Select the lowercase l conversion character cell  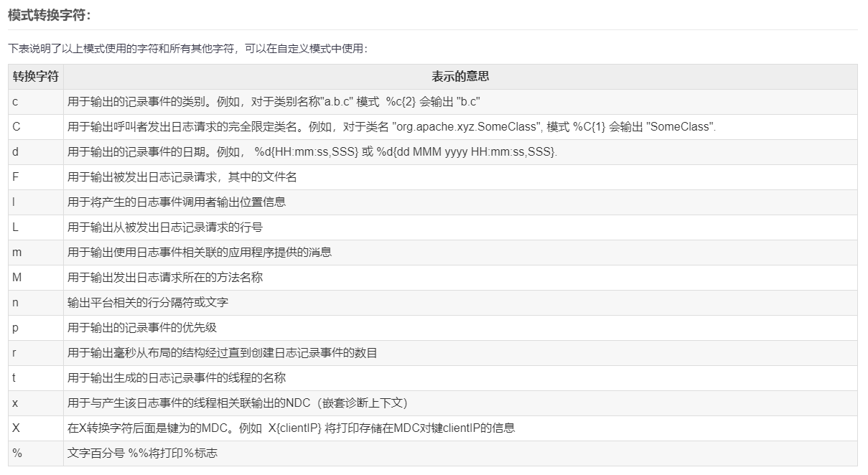[x=36, y=202]
